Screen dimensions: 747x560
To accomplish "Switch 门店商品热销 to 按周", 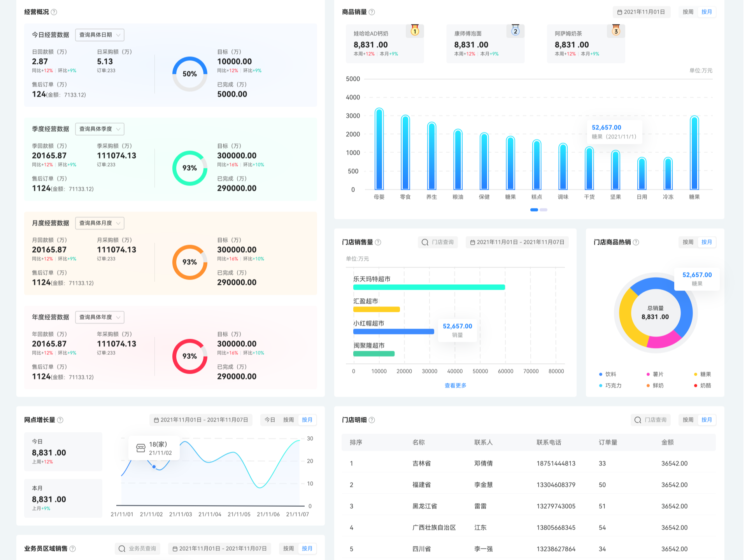I will [688, 242].
